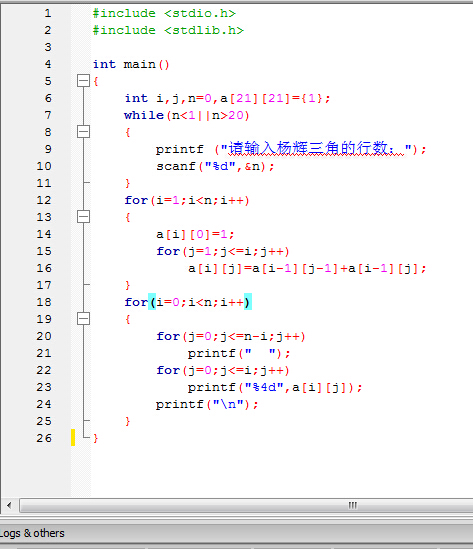Open the Logs & others panel title
473x549 pixels.
pyautogui.click(x=32, y=533)
